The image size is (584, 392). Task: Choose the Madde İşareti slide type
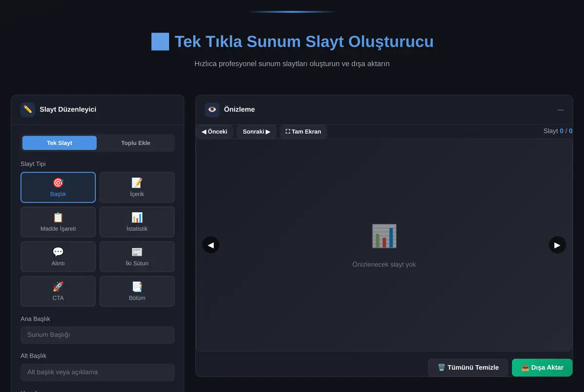58,222
